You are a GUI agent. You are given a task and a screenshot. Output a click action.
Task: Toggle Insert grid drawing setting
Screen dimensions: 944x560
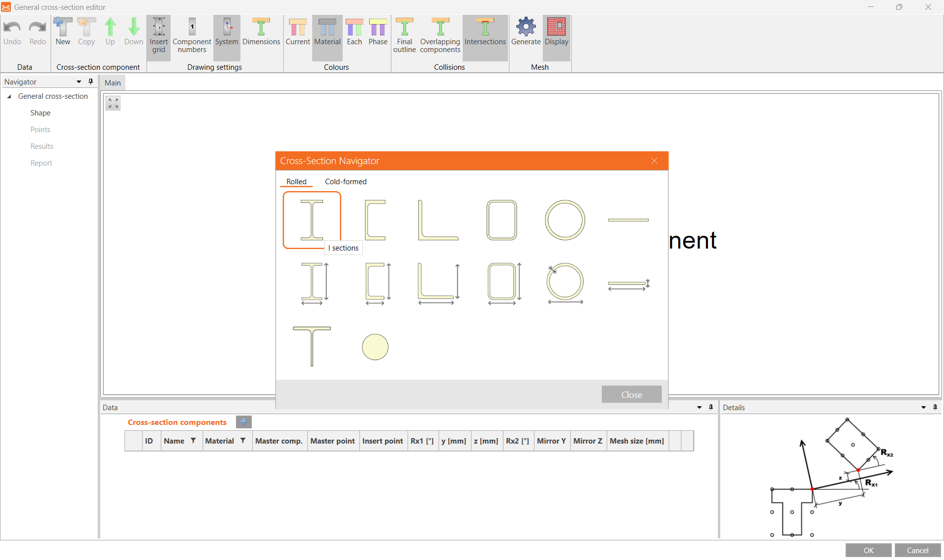point(158,35)
